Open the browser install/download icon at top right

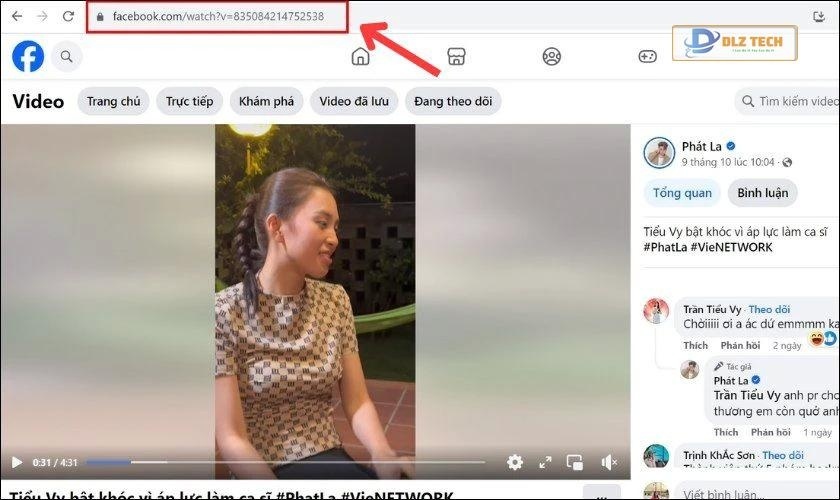point(819,17)
